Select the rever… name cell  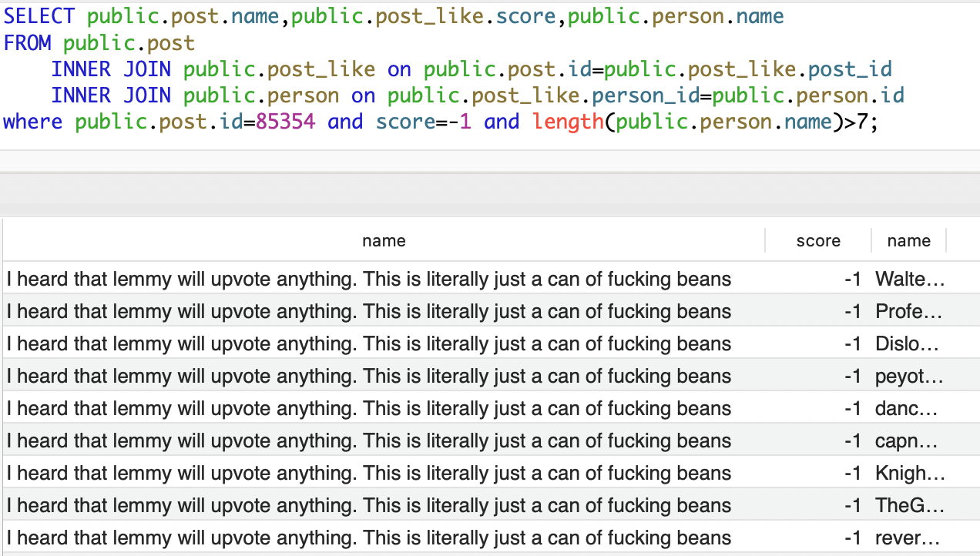(908, 538)
